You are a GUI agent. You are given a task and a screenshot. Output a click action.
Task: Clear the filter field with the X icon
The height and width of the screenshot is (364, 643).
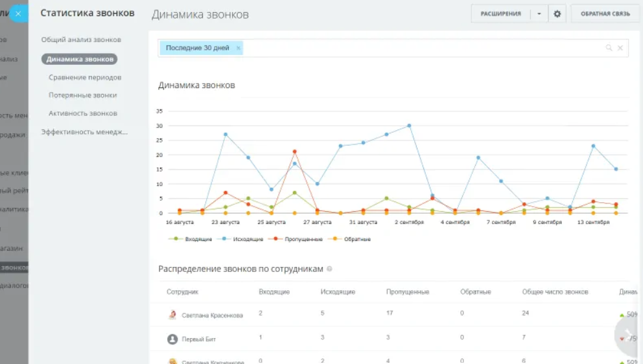(x=620, y=48)
